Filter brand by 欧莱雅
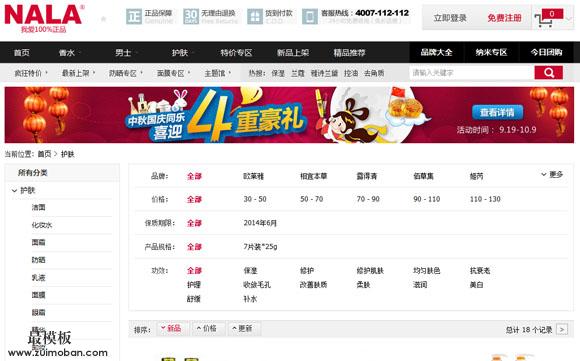Image resolution: width=580 pixels, height=361 pixels. 253,176
